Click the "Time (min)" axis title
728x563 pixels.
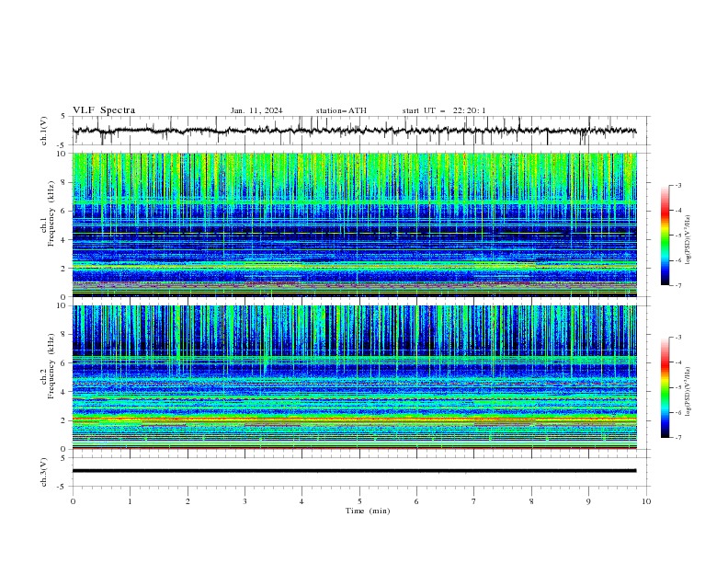click(x=368, y=511)
